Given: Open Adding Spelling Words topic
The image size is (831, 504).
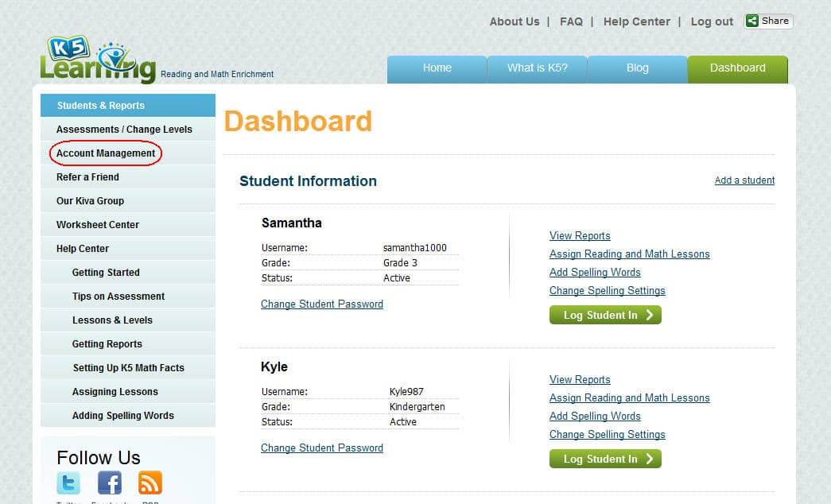Looking at the screenshot, I should pos(128,416).
